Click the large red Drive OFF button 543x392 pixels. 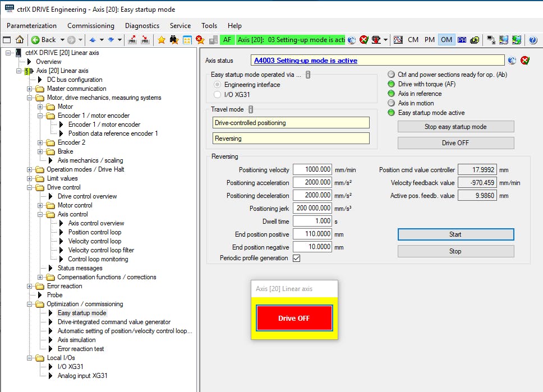coord(294,318)
